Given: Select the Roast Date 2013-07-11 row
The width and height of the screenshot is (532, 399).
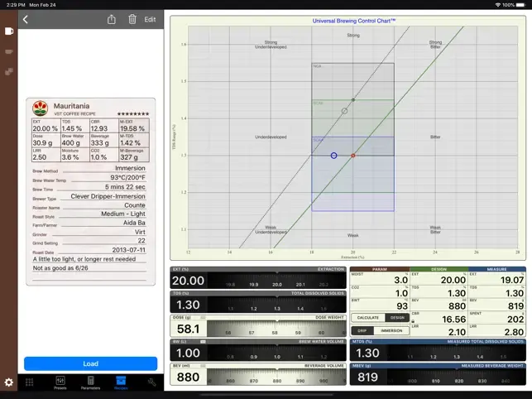Looking at the screenshot, I should (89, 250).
